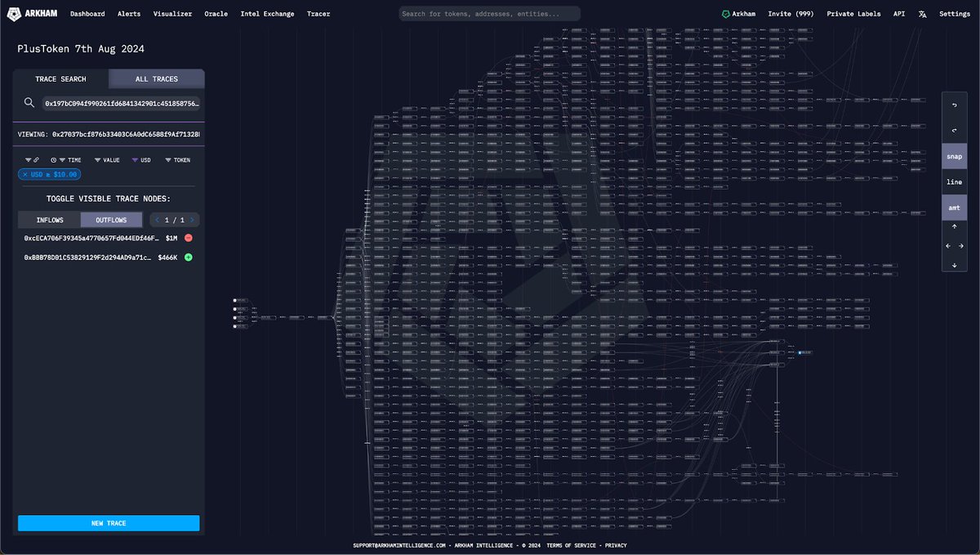Open the TIME filter dropdown

[65, 160]
